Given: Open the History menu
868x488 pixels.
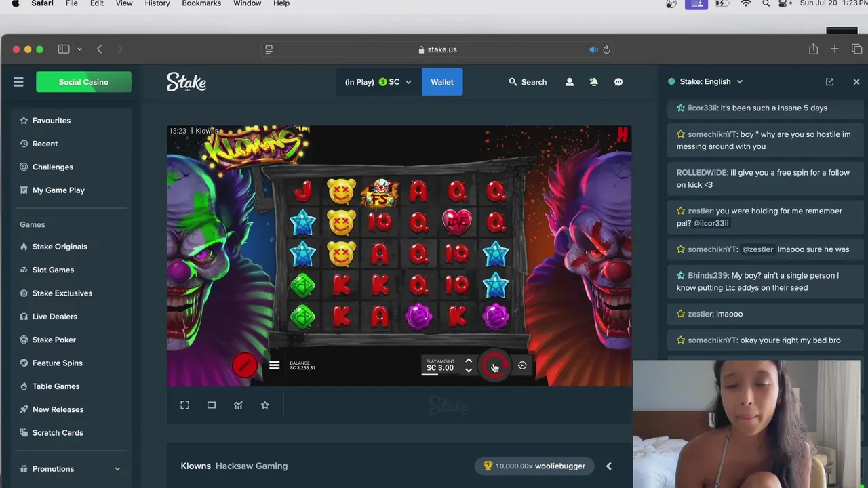Looking at the screenshot, I should click(x=157, y=4).
